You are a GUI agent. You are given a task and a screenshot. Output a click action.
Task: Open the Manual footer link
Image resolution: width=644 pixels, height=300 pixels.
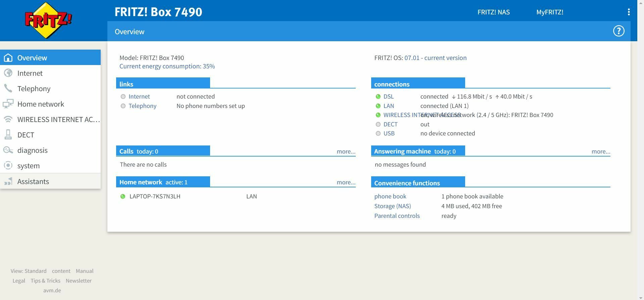coord(85,271)
